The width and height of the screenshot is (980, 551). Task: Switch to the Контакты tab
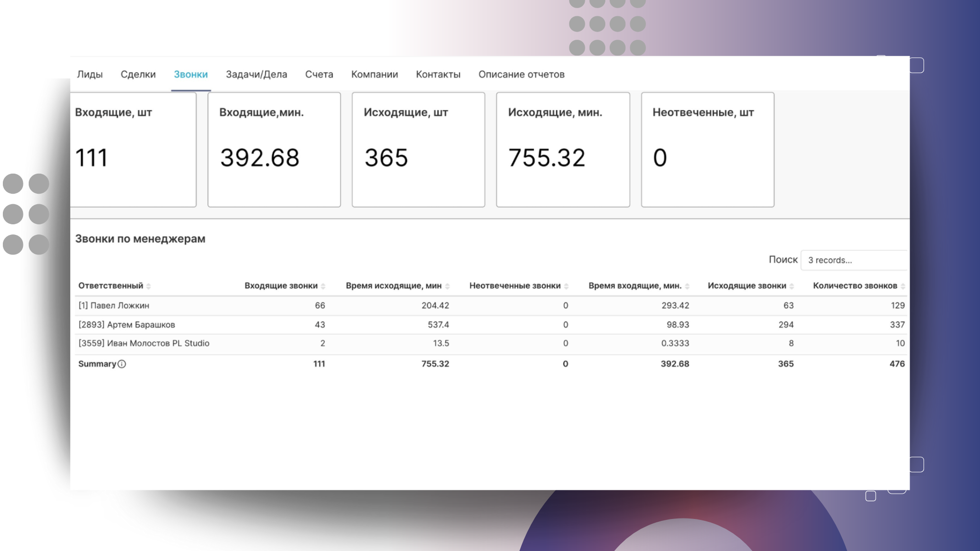click(438, 75)
